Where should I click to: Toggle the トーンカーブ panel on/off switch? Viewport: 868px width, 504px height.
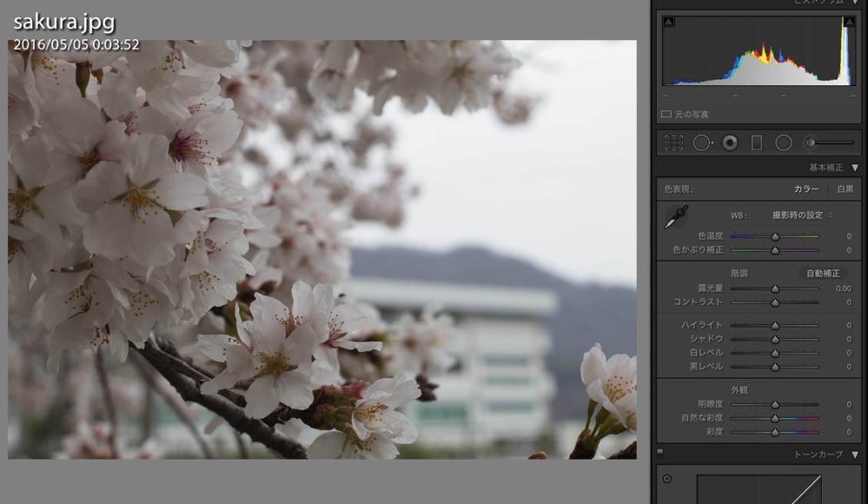[659, 453]
